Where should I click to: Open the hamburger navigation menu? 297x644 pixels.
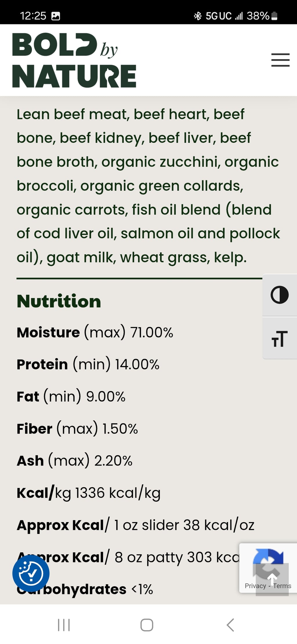point(280,60)
